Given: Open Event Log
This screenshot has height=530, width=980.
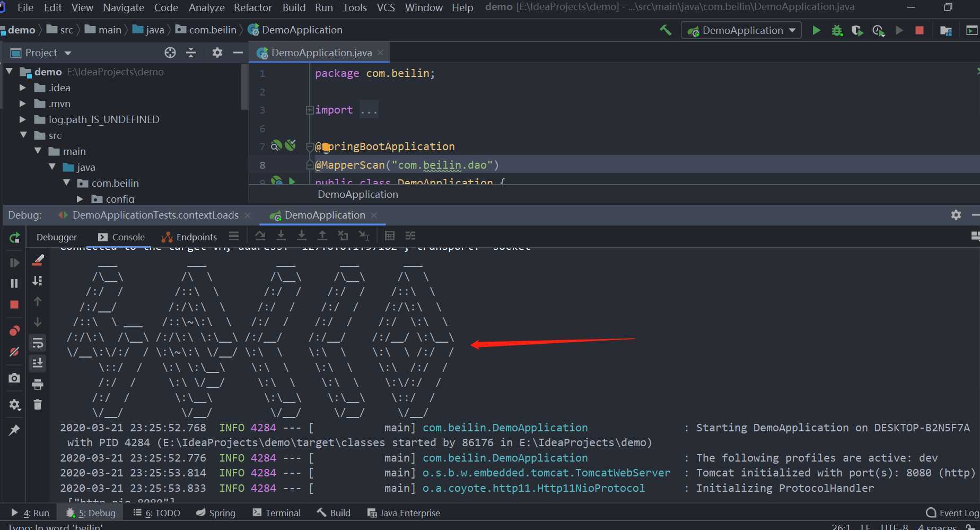Looking at the screenshot, I should pos(952,513).
